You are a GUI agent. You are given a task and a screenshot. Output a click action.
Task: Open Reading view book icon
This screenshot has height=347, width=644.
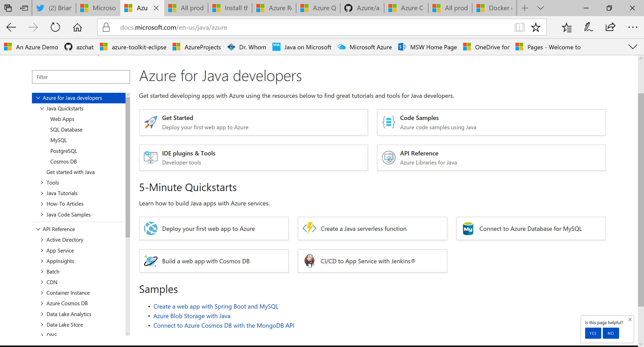click(519, 27)
